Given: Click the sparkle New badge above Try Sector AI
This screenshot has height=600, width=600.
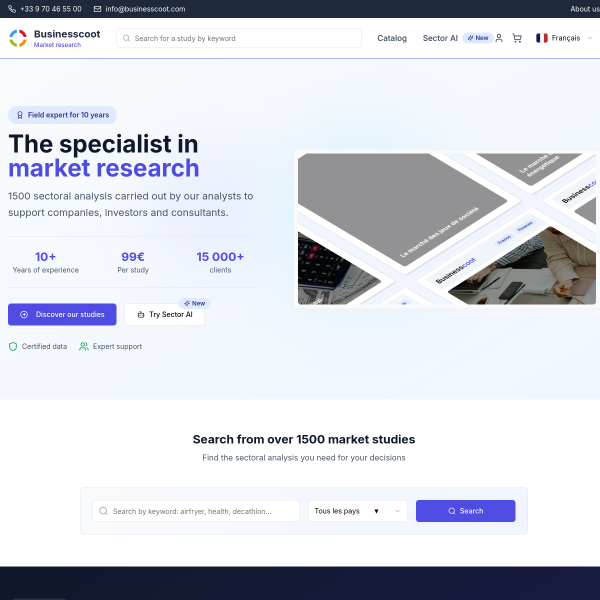Looking at the screenshot, I should tap(194, 303).
